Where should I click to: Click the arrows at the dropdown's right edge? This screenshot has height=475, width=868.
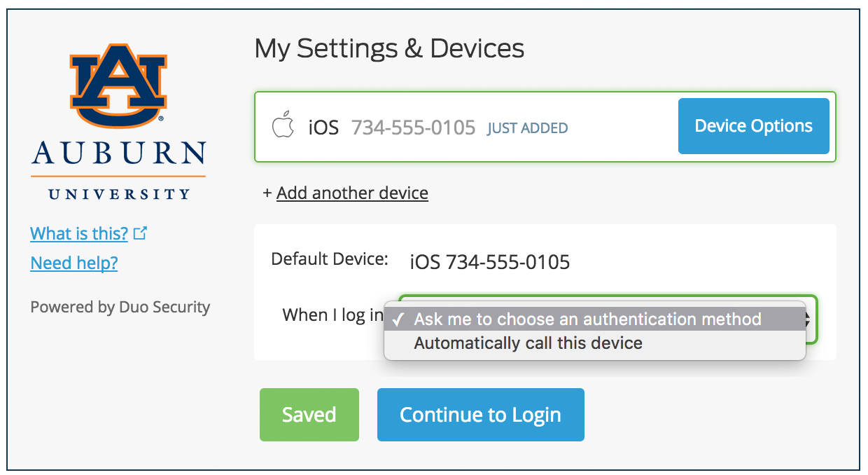tap(811, 319)
